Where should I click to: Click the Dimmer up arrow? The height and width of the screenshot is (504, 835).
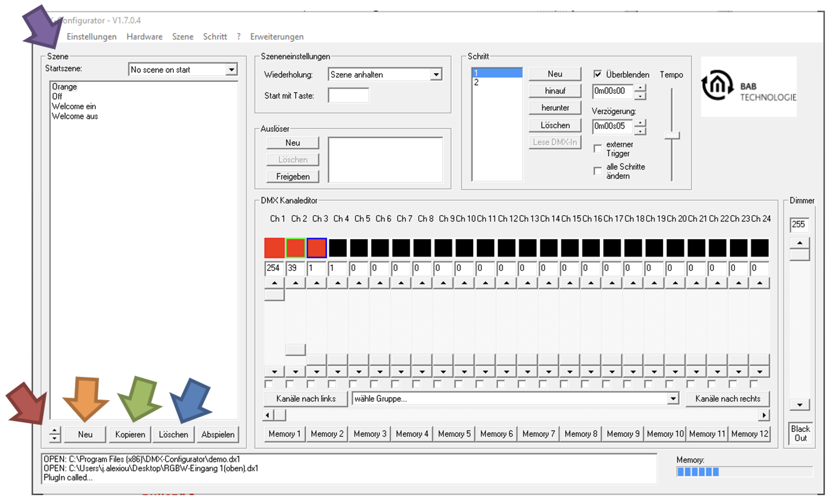[799, 243]
